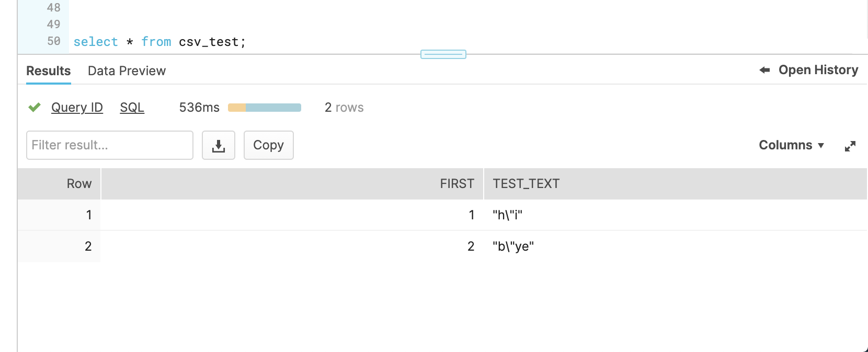Open the Columns dropdown
Screen dimensions: 868x352
pos(791,145)
